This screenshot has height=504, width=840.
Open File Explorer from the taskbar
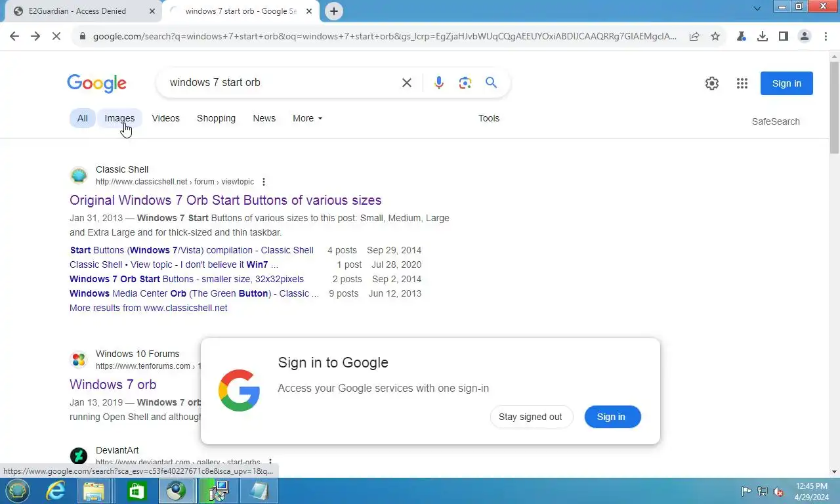click(94, 491)
